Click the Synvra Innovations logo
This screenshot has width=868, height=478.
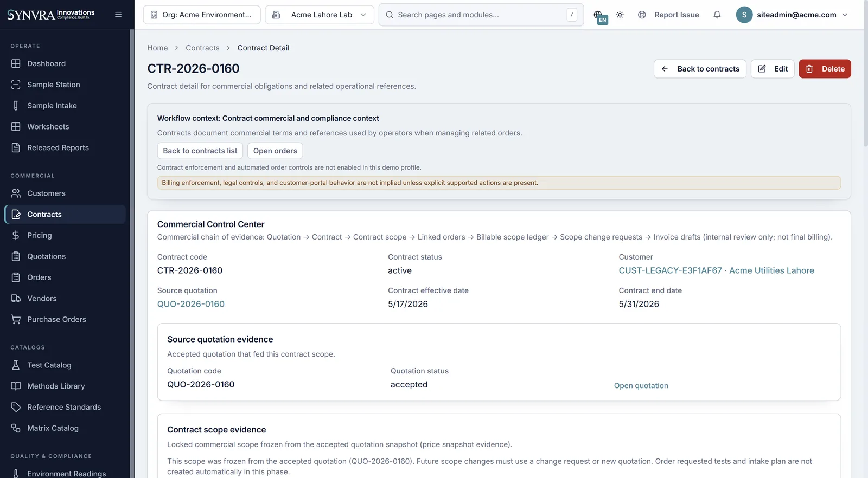[50, 14]
